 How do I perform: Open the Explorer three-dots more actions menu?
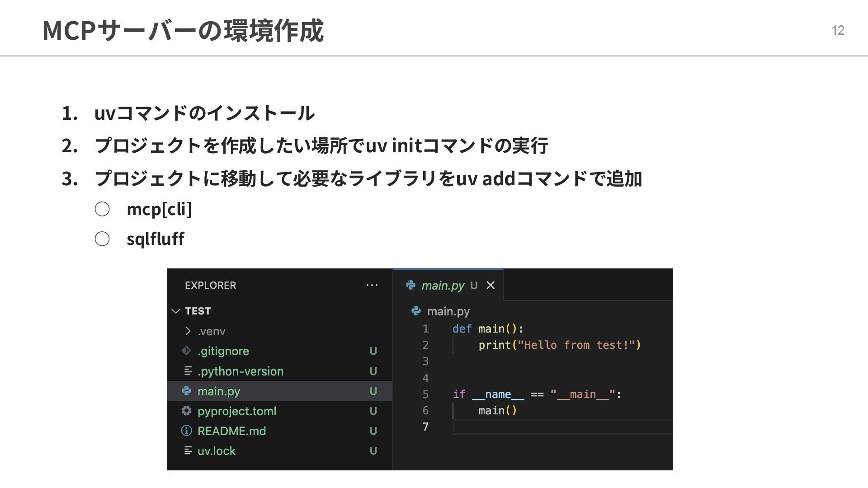point(372,285)
